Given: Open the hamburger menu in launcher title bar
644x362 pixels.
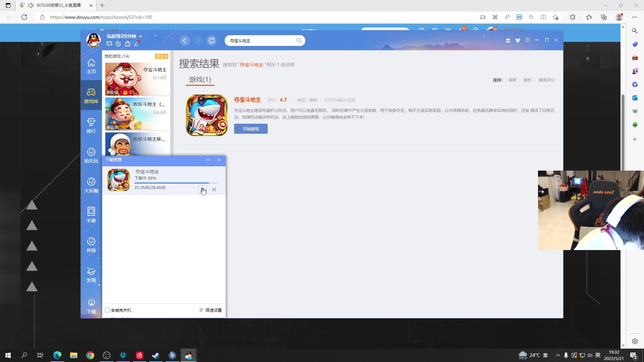Looking at the screenshot, I should pyautogui.click(x=528, y=40).
